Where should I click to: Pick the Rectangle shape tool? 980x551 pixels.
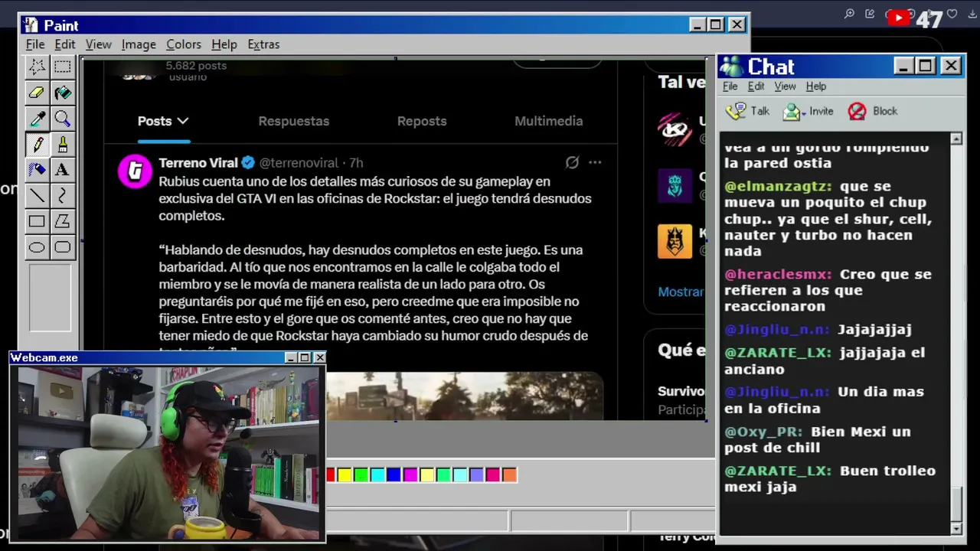(x=37, y=222)
